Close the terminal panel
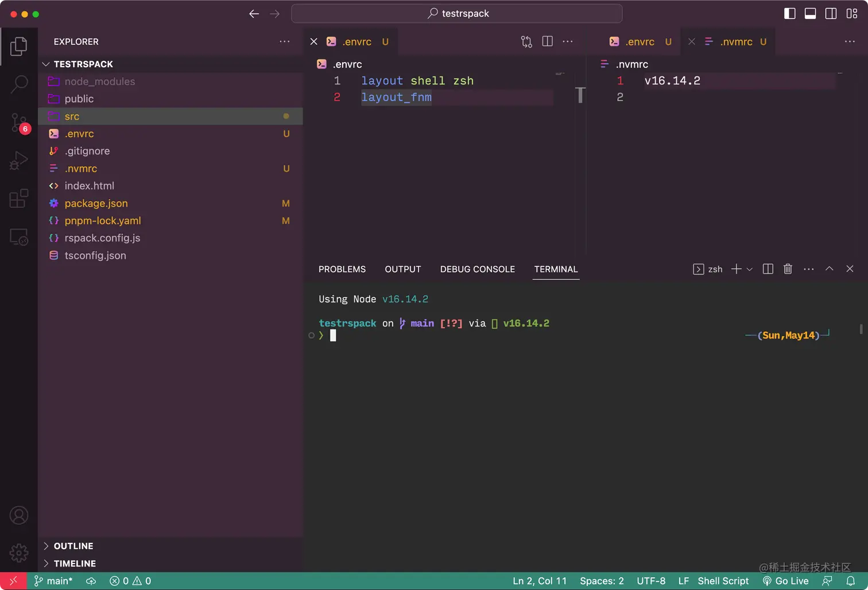 [x=850, y=269]
